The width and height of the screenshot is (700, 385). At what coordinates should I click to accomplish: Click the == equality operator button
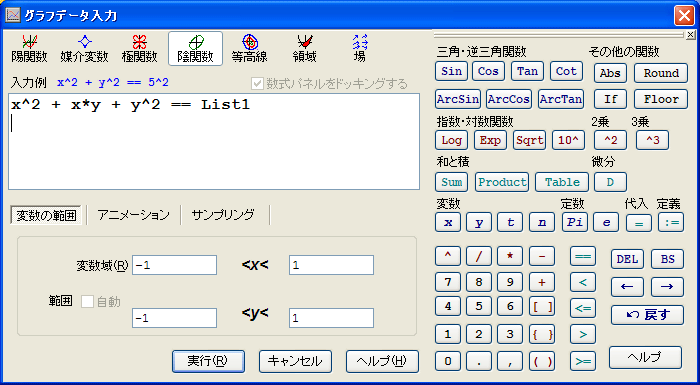(x=583, y=256)
